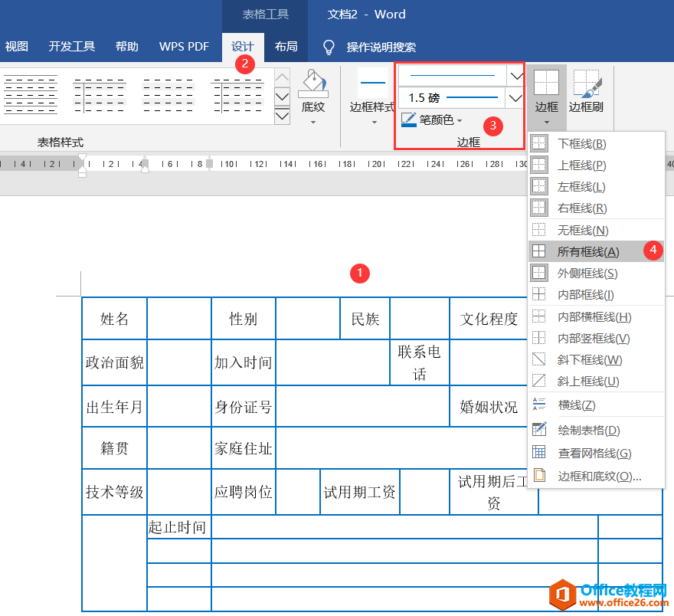Click the Pen Color pencil icon

click(408, 120)
